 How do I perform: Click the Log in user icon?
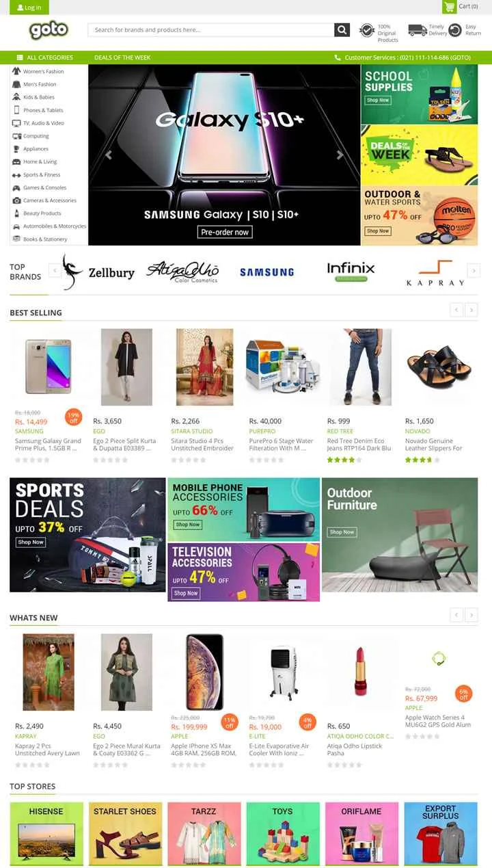20,8
